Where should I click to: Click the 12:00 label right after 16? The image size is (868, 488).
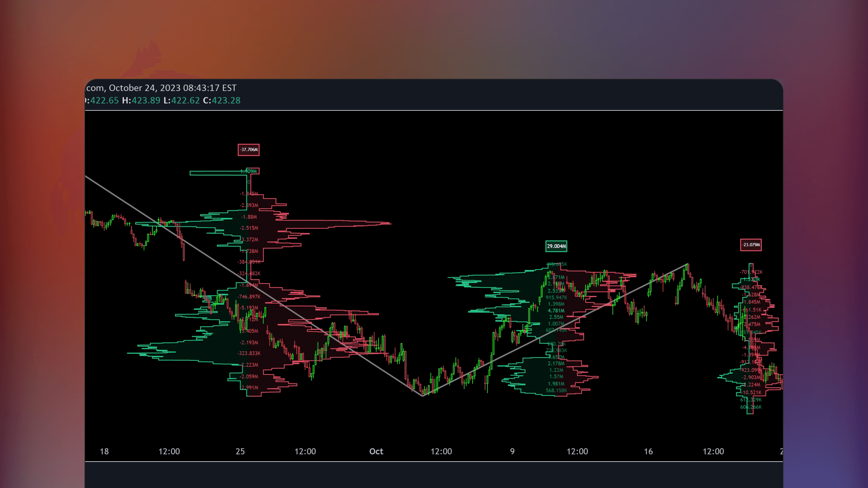(713, 452)
